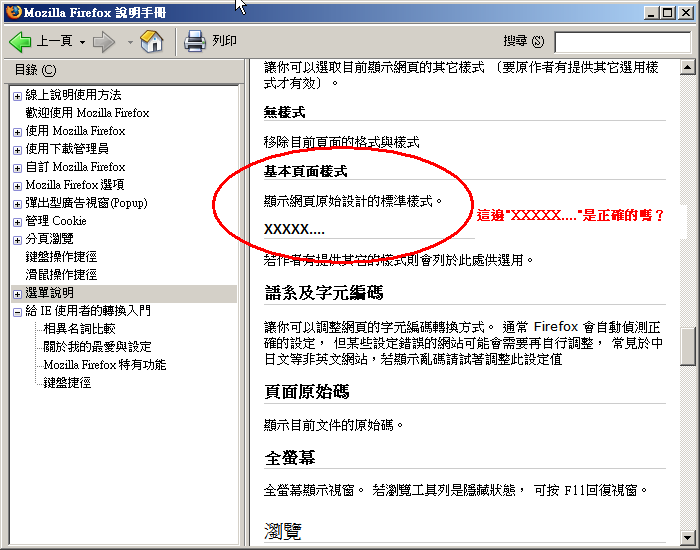
Task: Click the 頁面原始碼 heading
Action: tap(307, 392)
